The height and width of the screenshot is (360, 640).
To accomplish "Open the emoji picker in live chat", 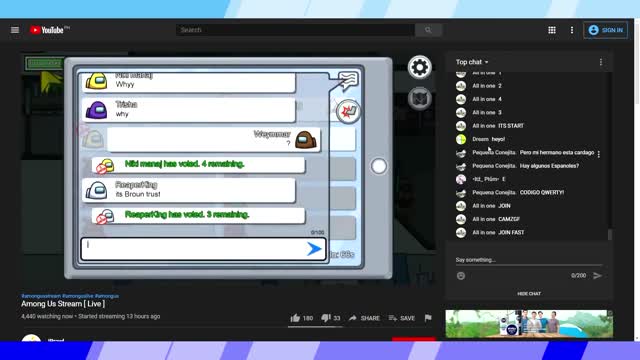I will (461, 276).
